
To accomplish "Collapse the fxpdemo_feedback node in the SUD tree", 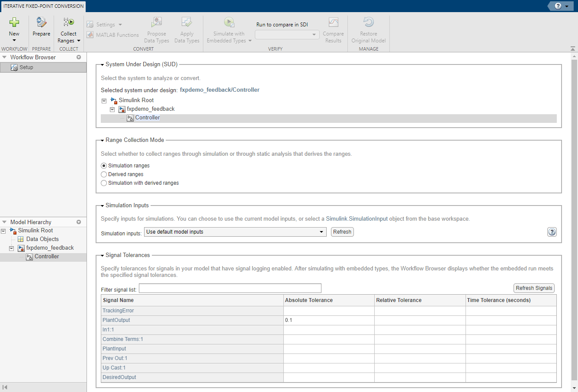I will [x=112, y=109].
